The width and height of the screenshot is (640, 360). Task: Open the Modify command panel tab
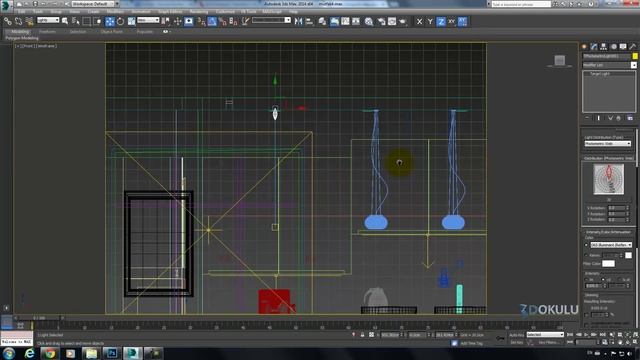[x=594, y=47]
